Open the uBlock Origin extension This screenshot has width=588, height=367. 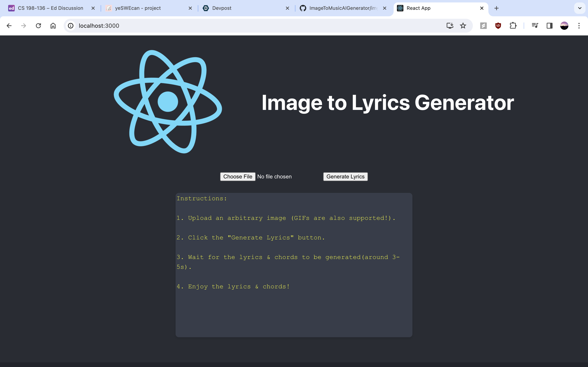pos(498,26)
